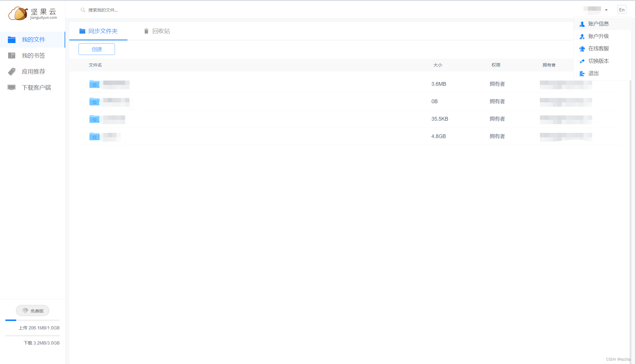Click the user icon next to 账户信息
The image size is (635, 364).
point(582,24)
